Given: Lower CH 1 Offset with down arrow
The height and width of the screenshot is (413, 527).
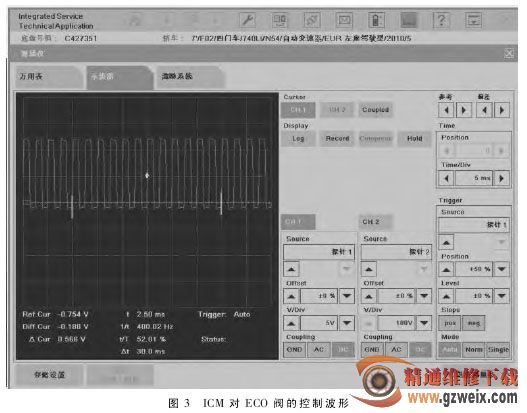Looking at the screenshot, I should point(347,296).
